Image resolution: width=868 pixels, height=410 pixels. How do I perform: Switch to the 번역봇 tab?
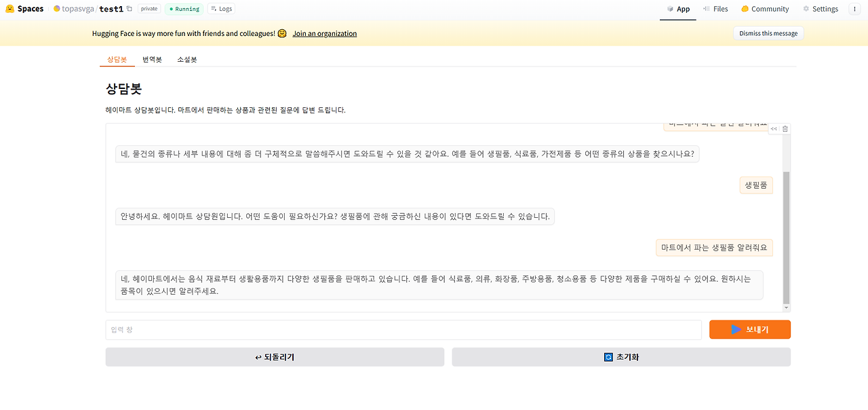[x=151, y=60]
